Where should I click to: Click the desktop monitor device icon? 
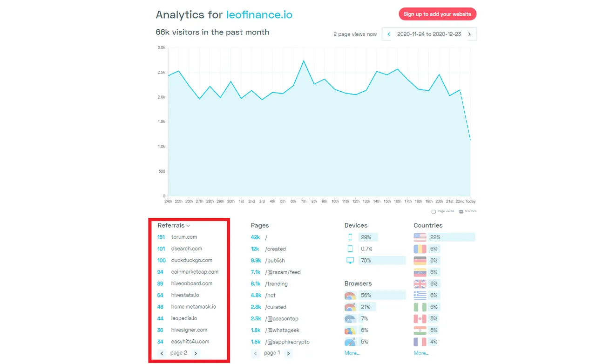(350, 260)
